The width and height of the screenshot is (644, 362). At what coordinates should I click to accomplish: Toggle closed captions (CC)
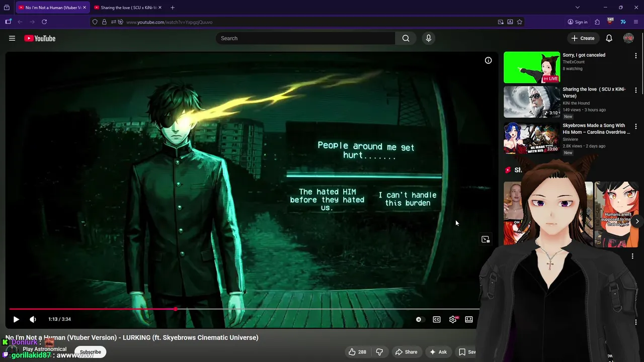437,319
